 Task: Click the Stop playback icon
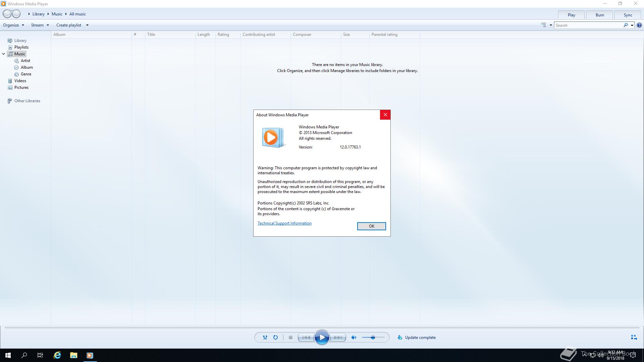pyautogui.click(x=290, y=338)
